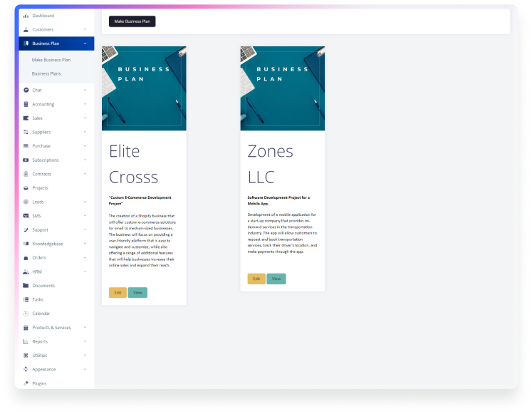Open Make Business Plan submenu item
The image size is (532, 414).
(51, 60)
